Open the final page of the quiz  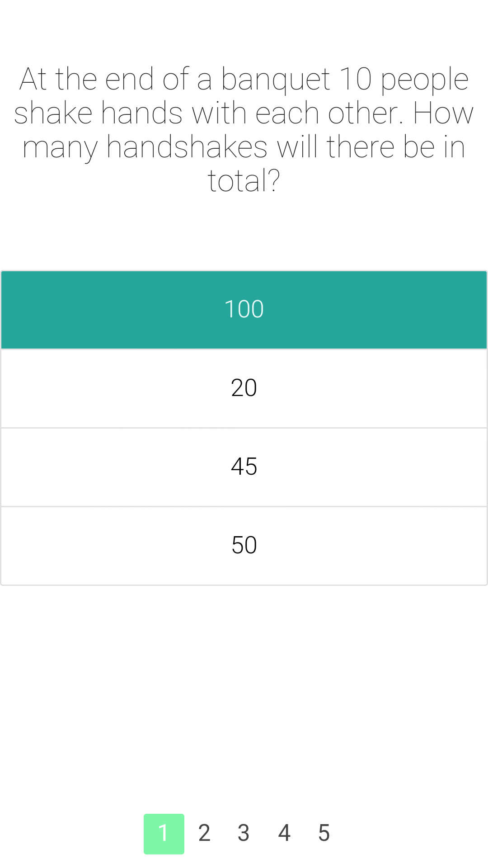click(x=324, y=832)
